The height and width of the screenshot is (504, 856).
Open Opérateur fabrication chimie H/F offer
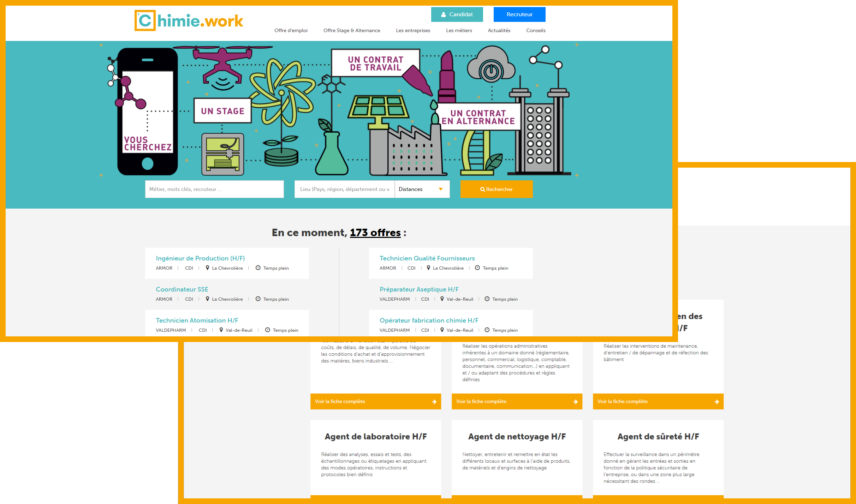point(429,320)
